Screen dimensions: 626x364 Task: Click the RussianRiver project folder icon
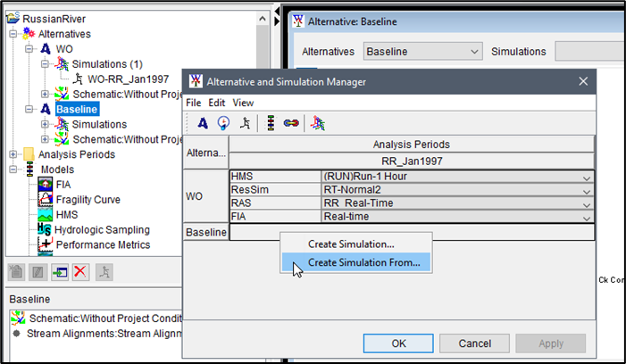13,18
